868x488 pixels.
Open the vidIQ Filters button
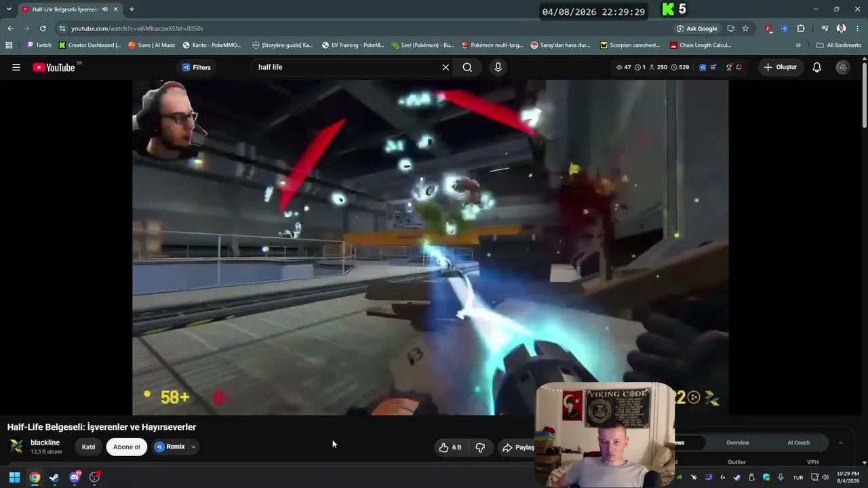[197, 67]
